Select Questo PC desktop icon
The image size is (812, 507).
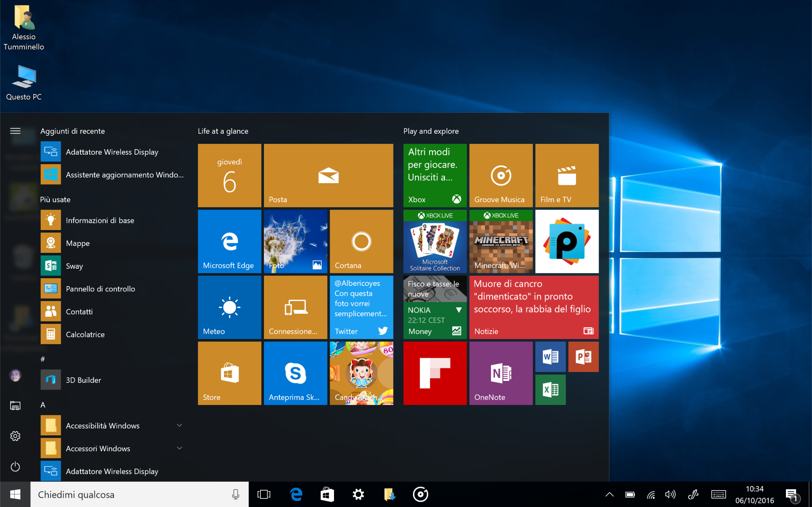coord(24,83)
